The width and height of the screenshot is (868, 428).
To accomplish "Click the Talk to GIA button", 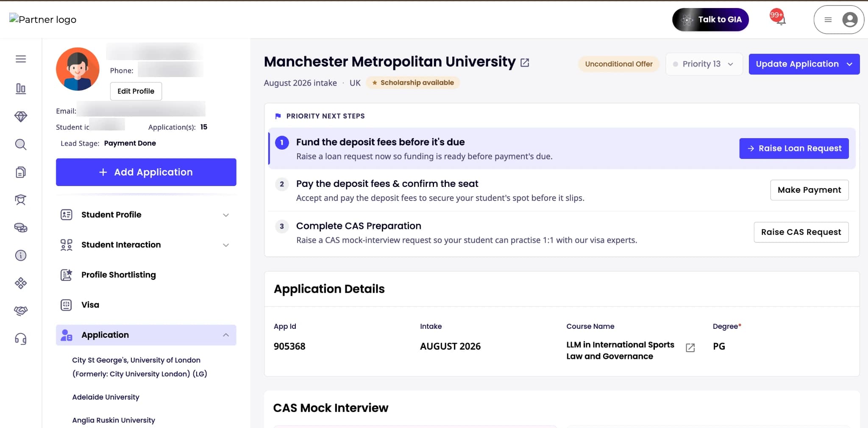I will coord(710,19).
